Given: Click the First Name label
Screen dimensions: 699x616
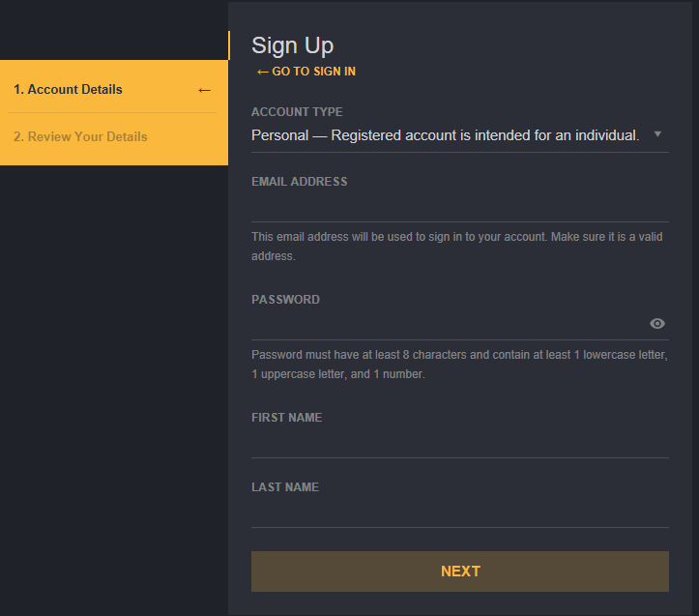Looking at the screenshot, I should click(286, 418).
